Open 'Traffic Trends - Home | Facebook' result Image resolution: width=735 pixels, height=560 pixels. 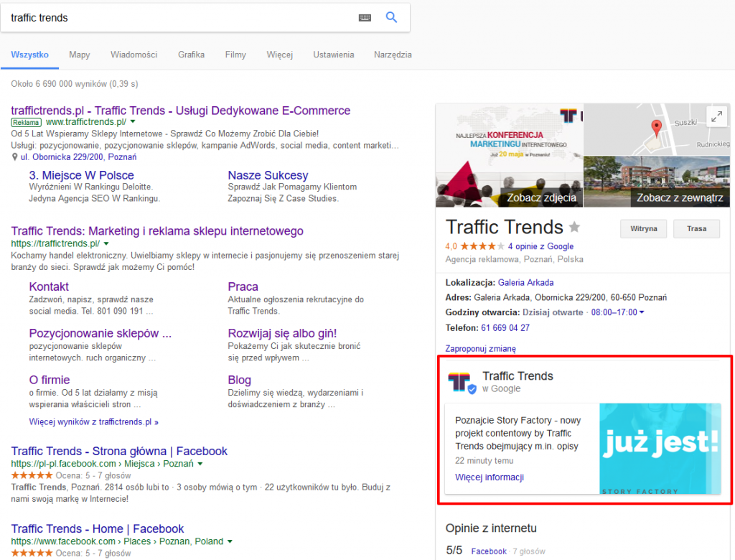tap(98, 529)
